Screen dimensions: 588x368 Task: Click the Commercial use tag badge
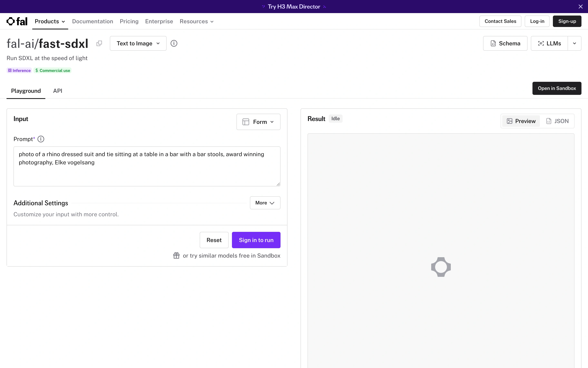pyautogui.click(x=52, y=70)
